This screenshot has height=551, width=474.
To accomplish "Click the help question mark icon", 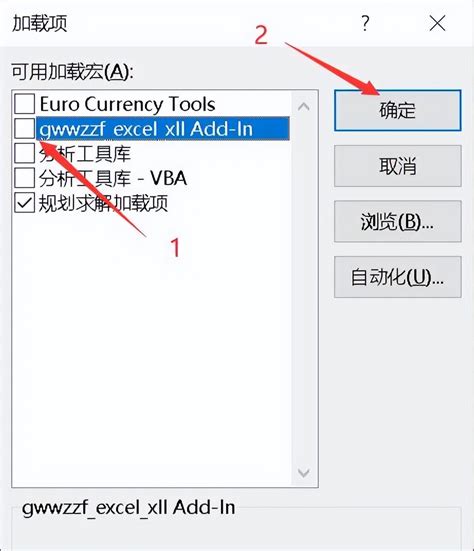I will click(x=365, y=24).
